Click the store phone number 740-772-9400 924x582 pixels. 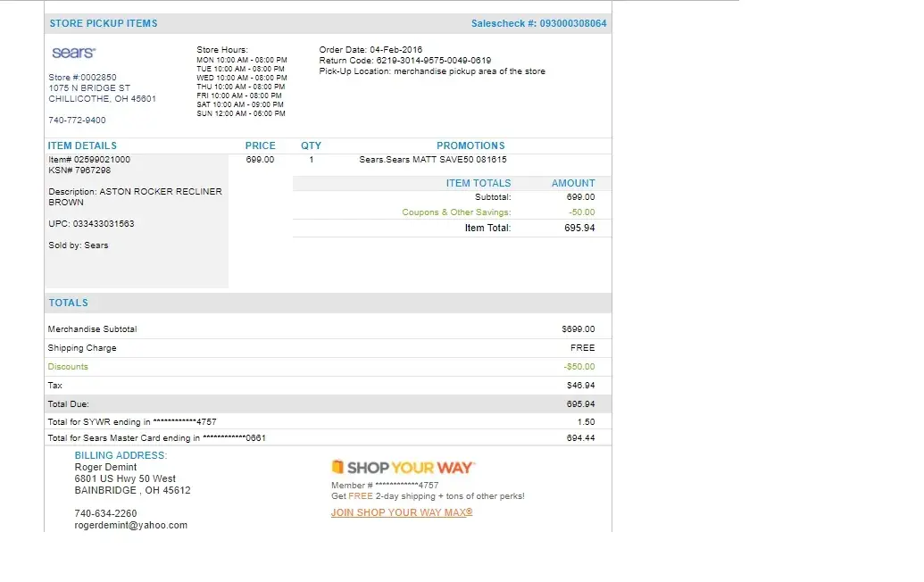click(77, 121)
